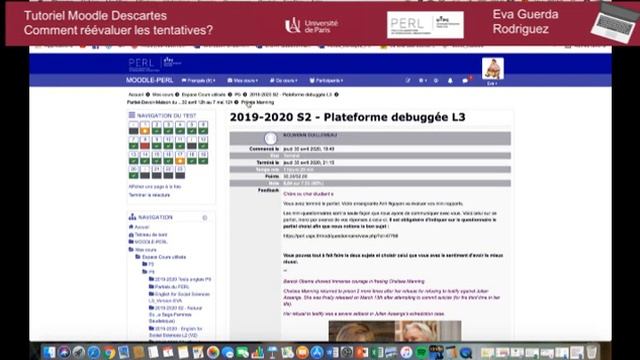The width and height of the screenshot is (640, 360).
Task: Click the '2019-2020 S2 - Plateforme debuggée L3' breadcrumb
Action: coord(291,95)
